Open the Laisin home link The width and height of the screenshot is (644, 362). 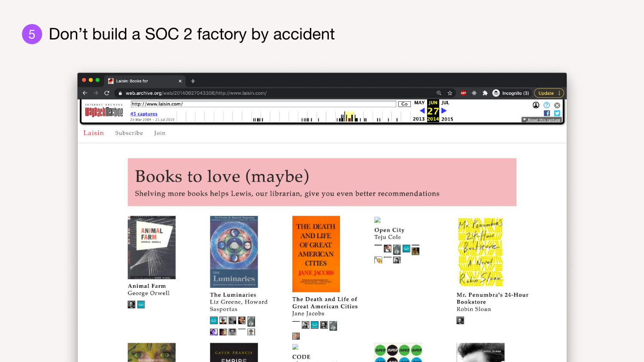94,133
